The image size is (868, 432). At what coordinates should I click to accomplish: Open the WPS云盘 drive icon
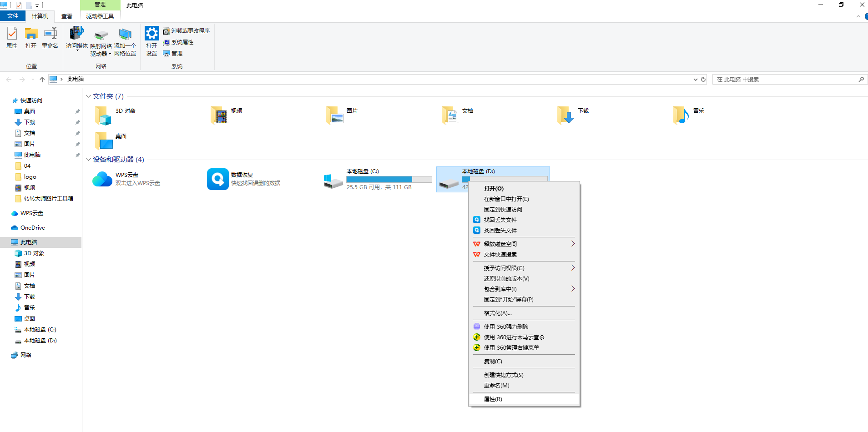pyautogui.click(x=102, y=179)
